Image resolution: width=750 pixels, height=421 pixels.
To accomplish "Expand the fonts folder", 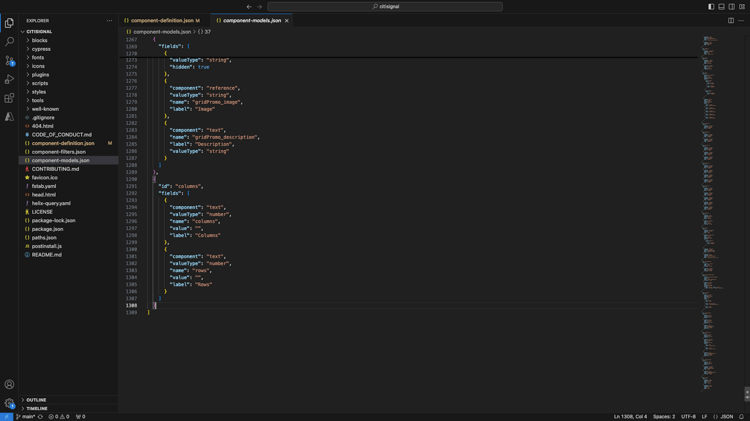I will point(38,57).
